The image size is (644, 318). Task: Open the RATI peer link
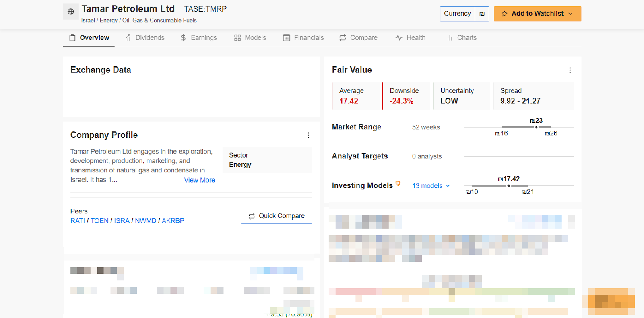78,221
